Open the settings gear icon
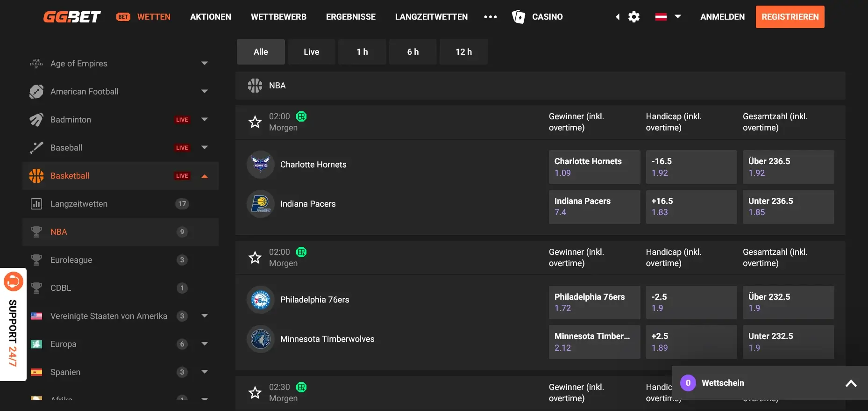This screenshot has width=868, height=411. pyautogui.click(x=634, y=17)
